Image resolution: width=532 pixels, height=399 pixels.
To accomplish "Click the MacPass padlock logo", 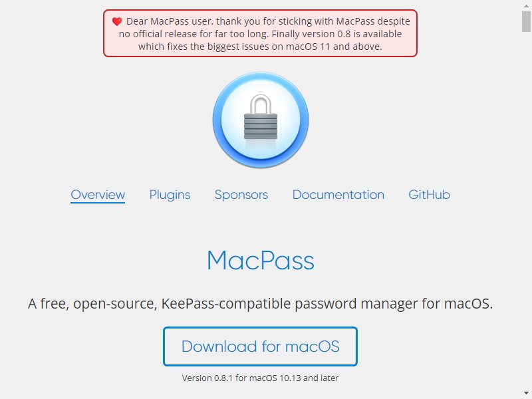I will [261, 120].
